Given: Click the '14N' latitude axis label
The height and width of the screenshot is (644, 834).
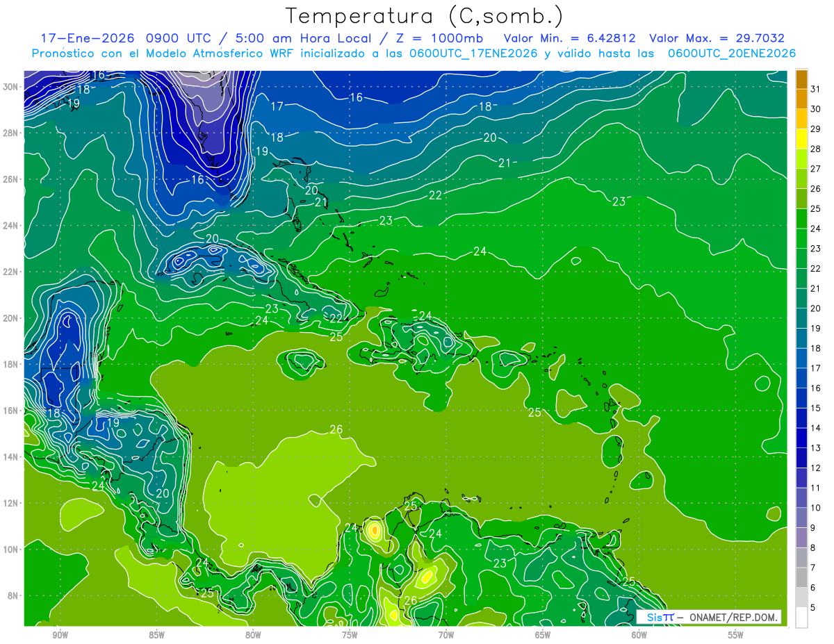Looking at the screenshot, I should (x=10, y=457).
